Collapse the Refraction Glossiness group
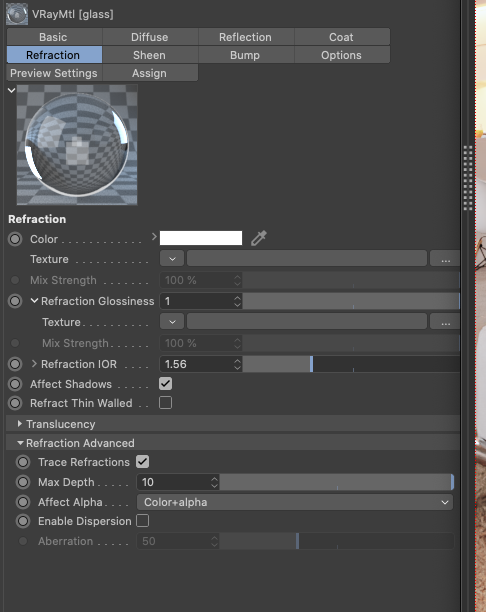 pyautogui.click(x=34, y=301)
